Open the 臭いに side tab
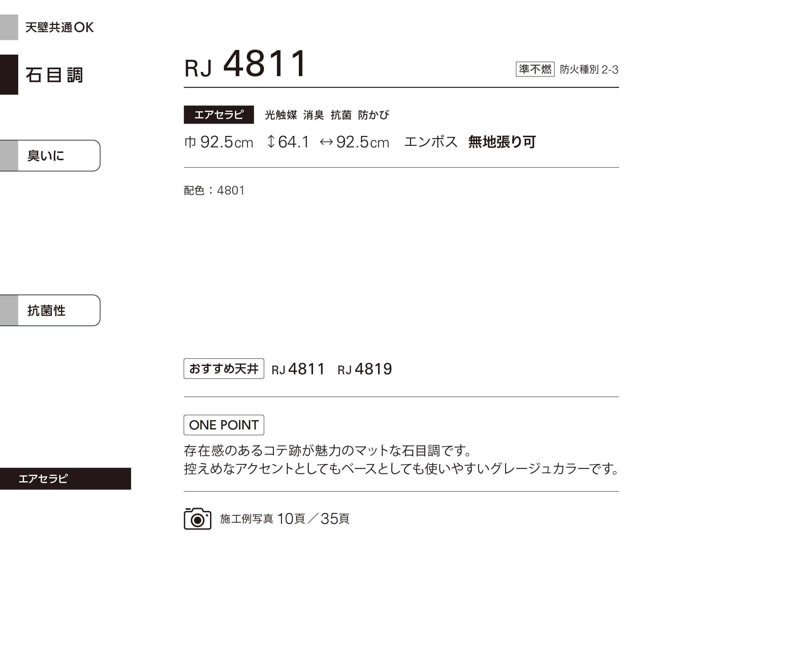 pos(50,155)
